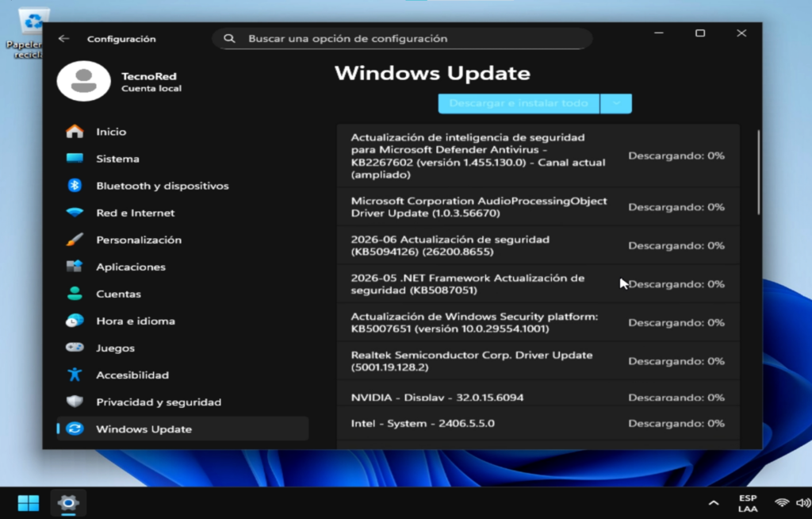Click the Accesibilidad figure icon
This screenshot has height=519, width=812.
[75, 375]
